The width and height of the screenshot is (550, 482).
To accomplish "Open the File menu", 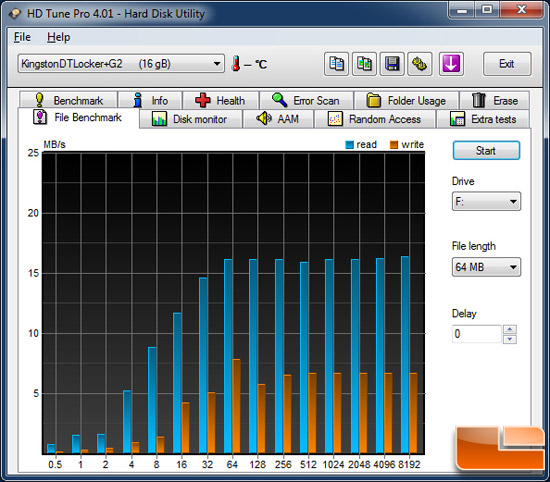I will (22, 37).
